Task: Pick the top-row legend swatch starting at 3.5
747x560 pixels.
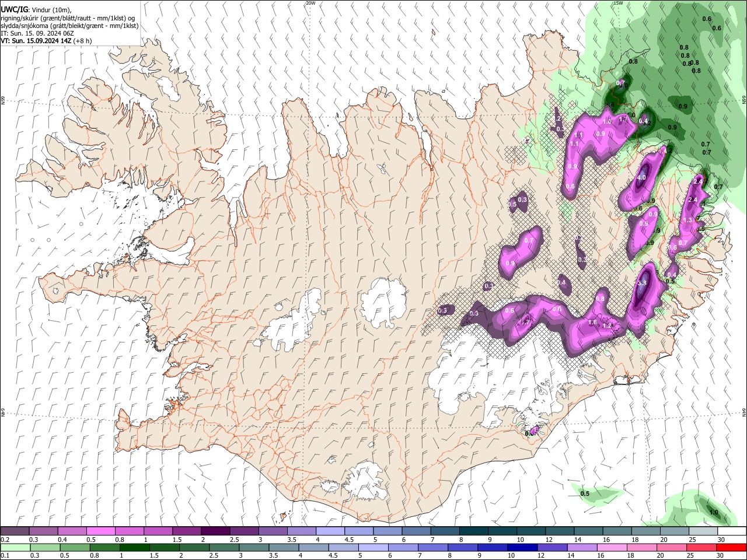Action: 302,531
